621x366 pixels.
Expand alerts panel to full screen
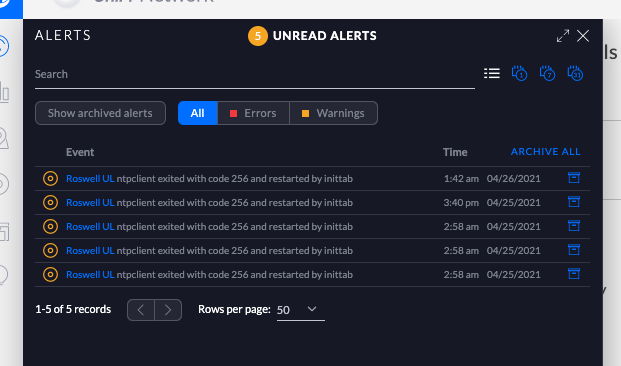pos(563,36)
